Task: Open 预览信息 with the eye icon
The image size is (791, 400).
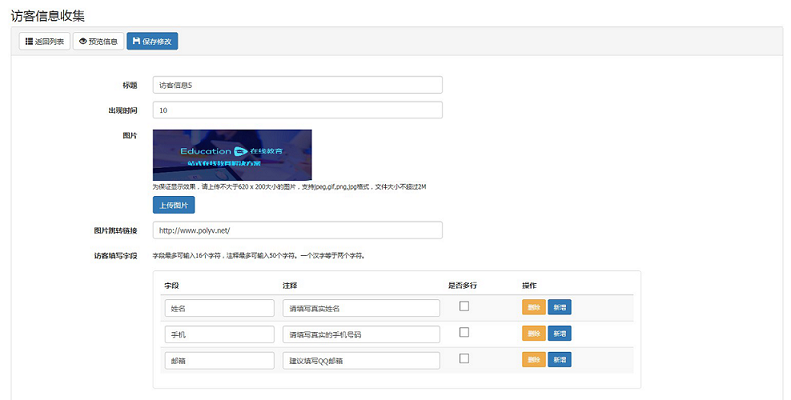Action: click(x=99, y=42)
